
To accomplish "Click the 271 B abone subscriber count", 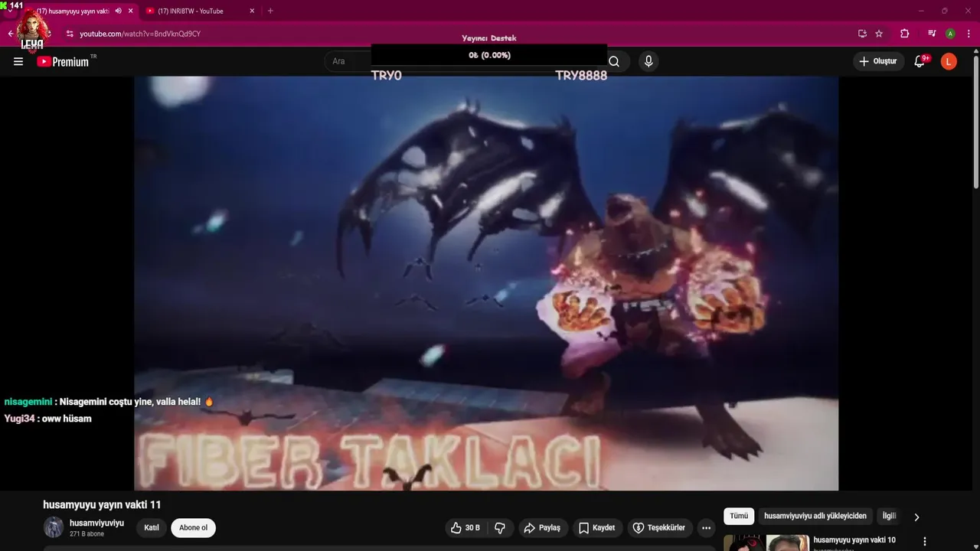I will pyautogui.click(x=87, y=534).
